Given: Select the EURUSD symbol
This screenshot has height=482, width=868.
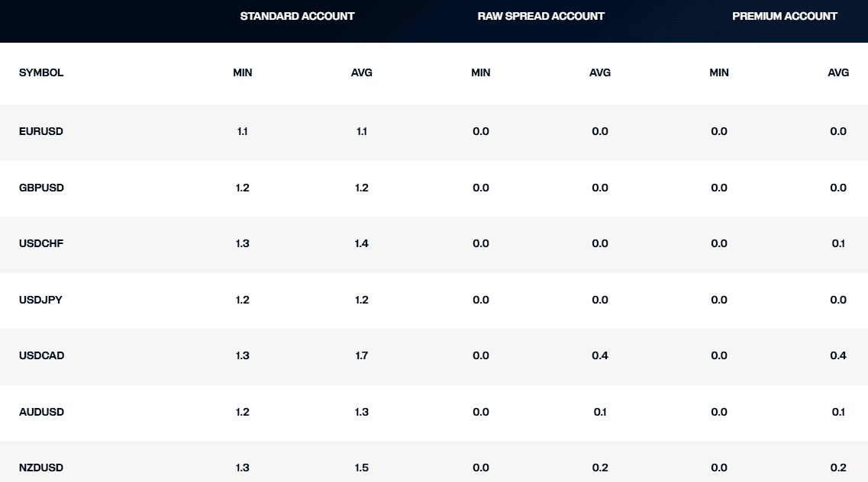Looking at the screenshot, I should point(41,132).
